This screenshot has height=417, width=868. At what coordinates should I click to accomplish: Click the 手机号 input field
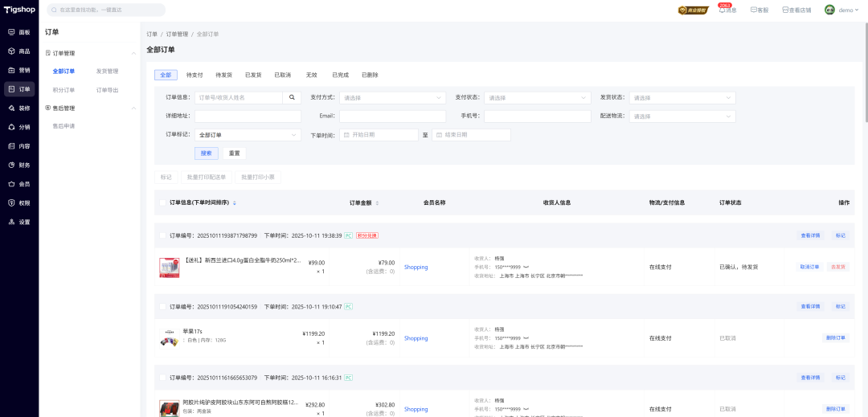(538, 117)
